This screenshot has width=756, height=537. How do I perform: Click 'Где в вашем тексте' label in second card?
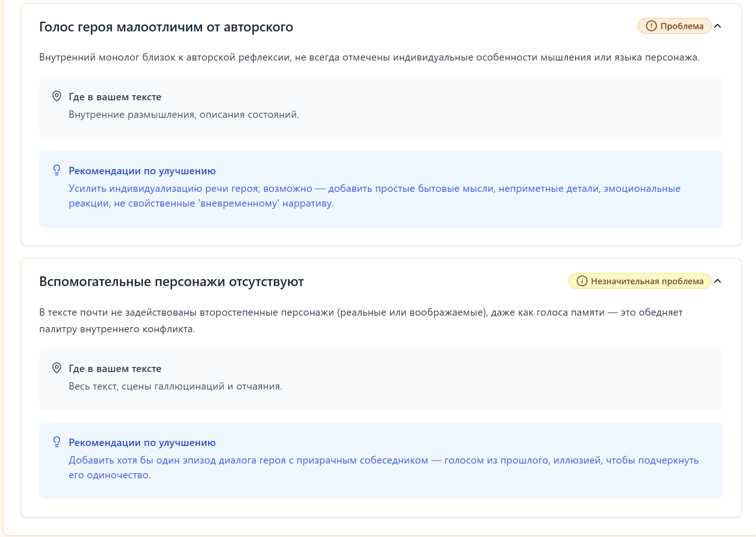click(x=115, y=369)
